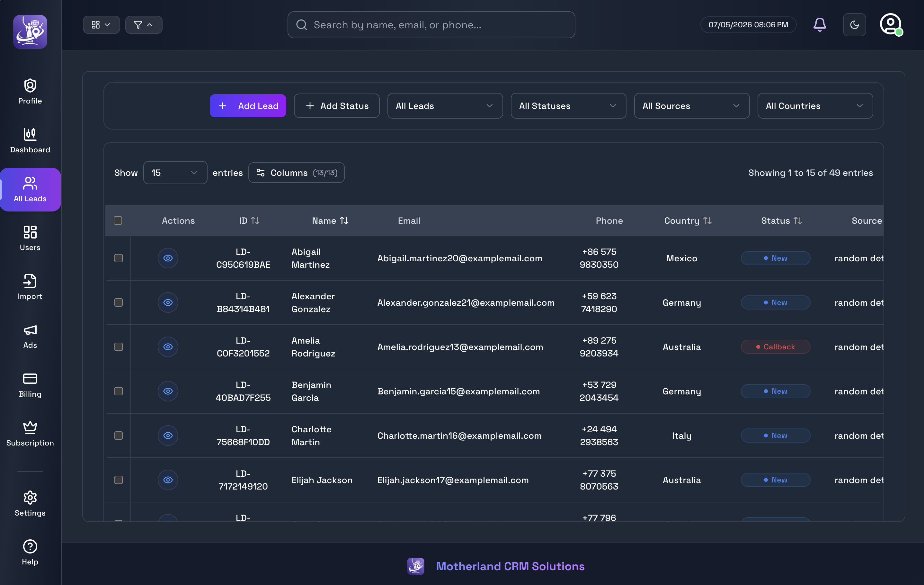Screen dimensions: 924x585
Task: Click the footer Motherland logo icon
Action: (415, 566)
